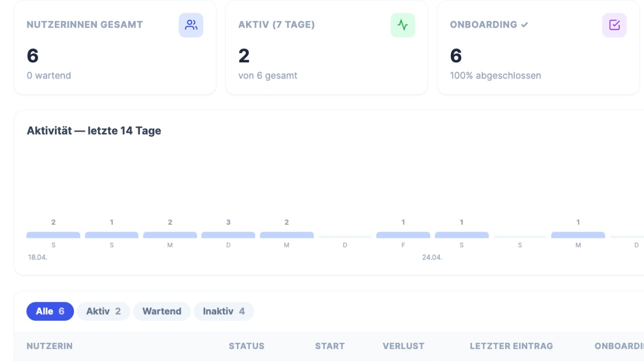The width and height of the screenshot is (644, 362).
Task: Sort by the START column header
Action: click(330, 346)
